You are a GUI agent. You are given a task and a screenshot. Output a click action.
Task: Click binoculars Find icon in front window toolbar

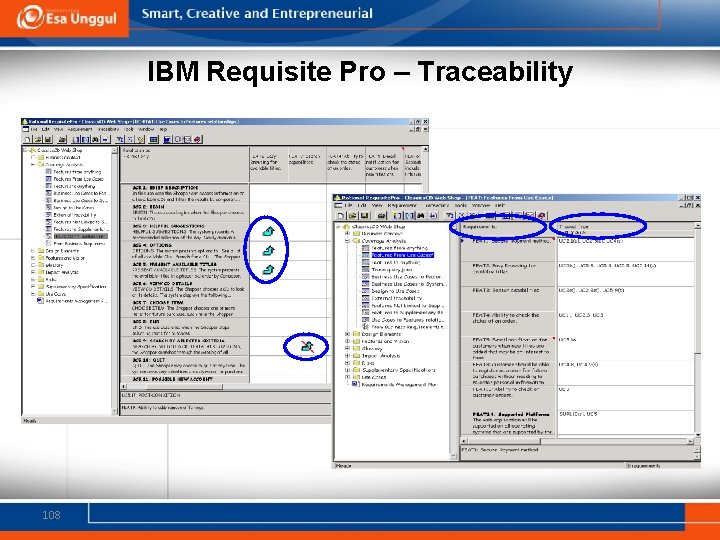coord(421,215)
